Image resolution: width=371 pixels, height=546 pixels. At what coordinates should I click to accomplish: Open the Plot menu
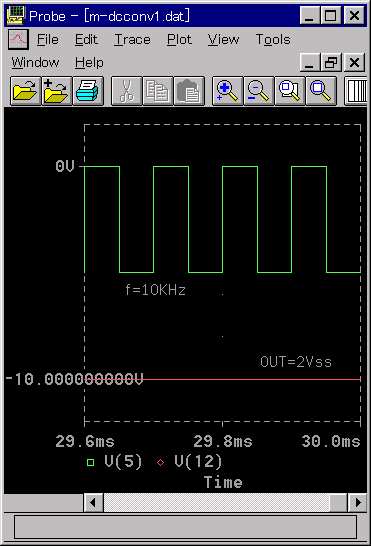pos(179,39)
